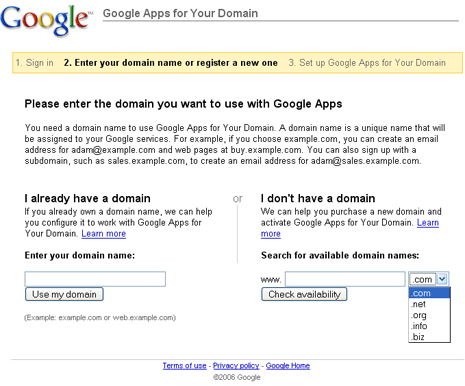Open the TLD dropdown arrow
The width and height of the screenshot is (465, 386).
442,279
